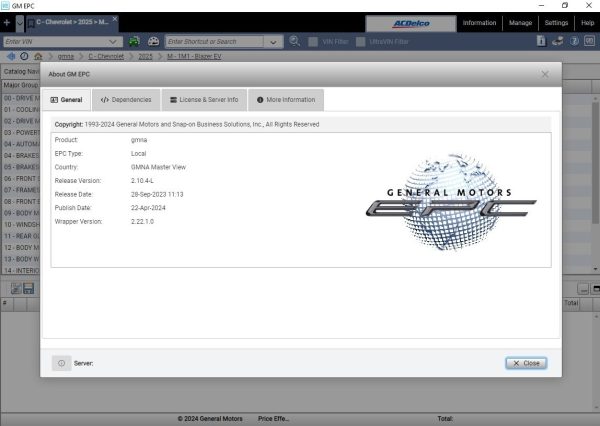Image resolution: width=600 pixels, height=426 pixels.
Task: Go to the gmna breadcrumb link
Action: (65, 56)
